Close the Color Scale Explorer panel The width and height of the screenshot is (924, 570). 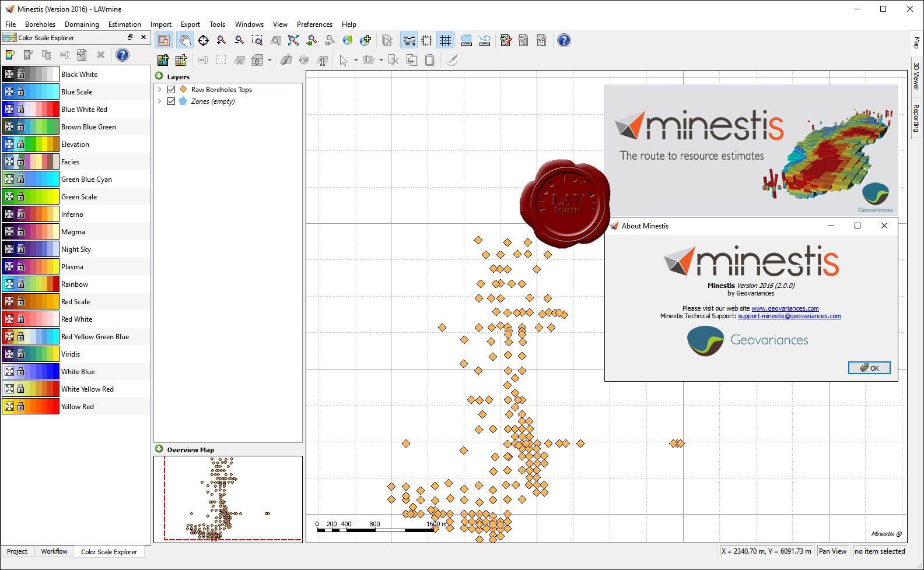tap(143, 37)
